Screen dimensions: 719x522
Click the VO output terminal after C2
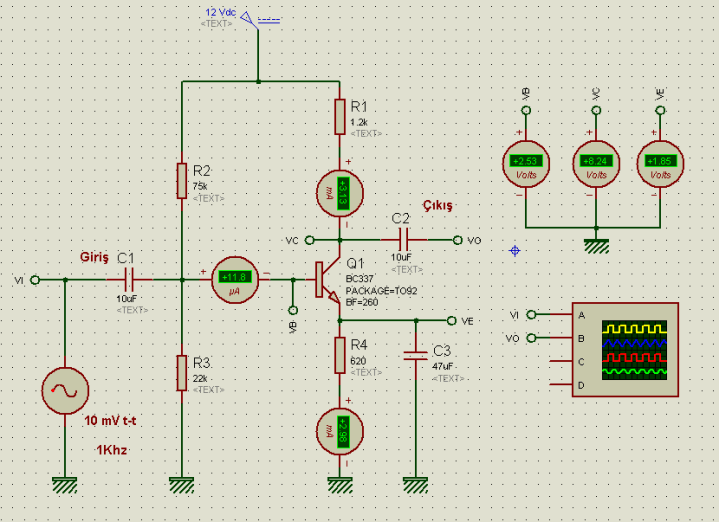458,240
